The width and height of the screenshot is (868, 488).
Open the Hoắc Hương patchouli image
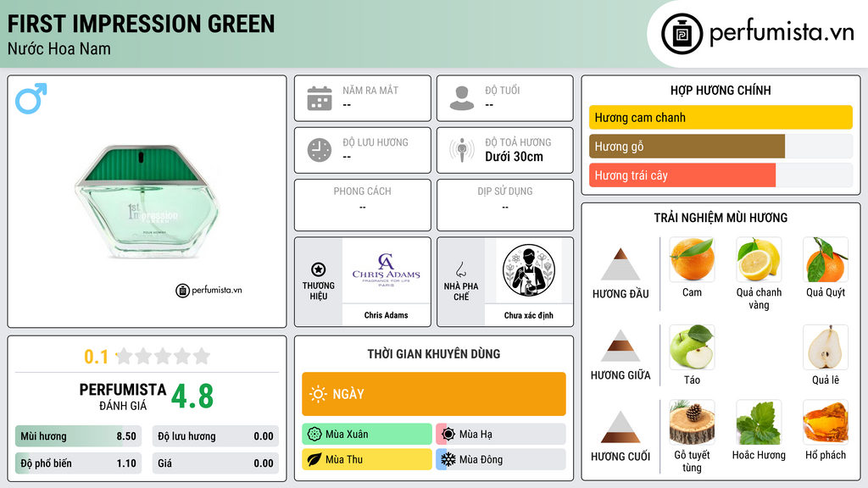pos(759,422)
